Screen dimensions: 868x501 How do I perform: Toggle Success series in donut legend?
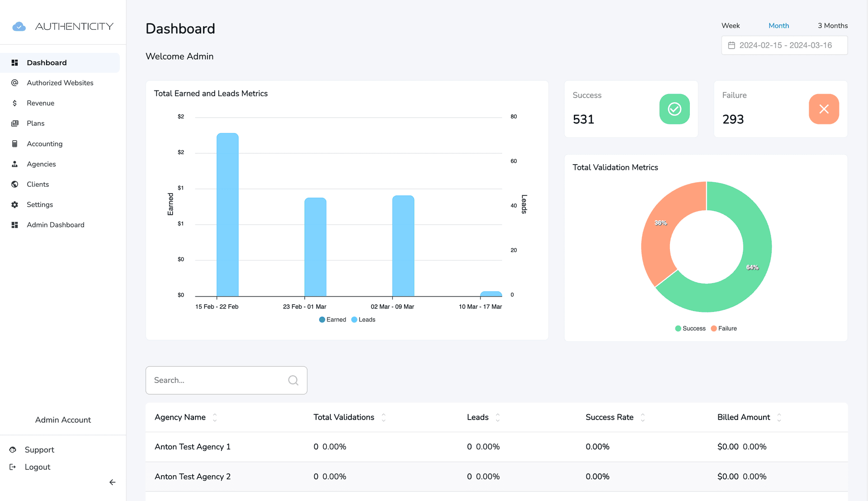pyautogui.click(x=690, y=329)
